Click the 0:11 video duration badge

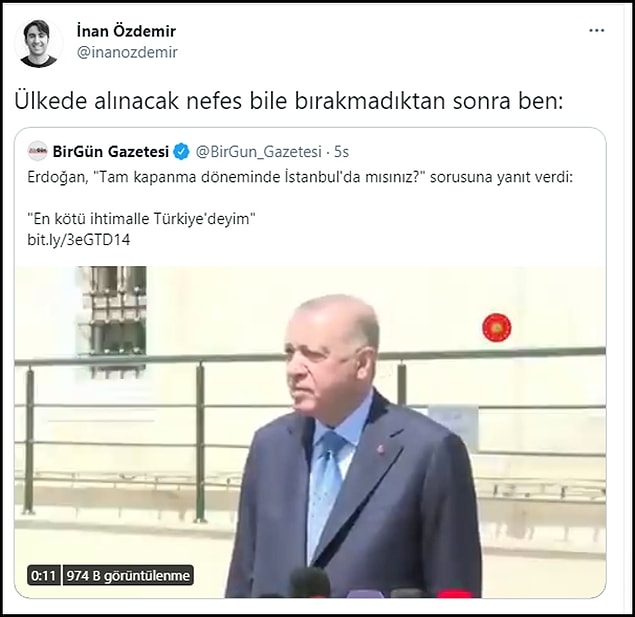pos(43,575)
